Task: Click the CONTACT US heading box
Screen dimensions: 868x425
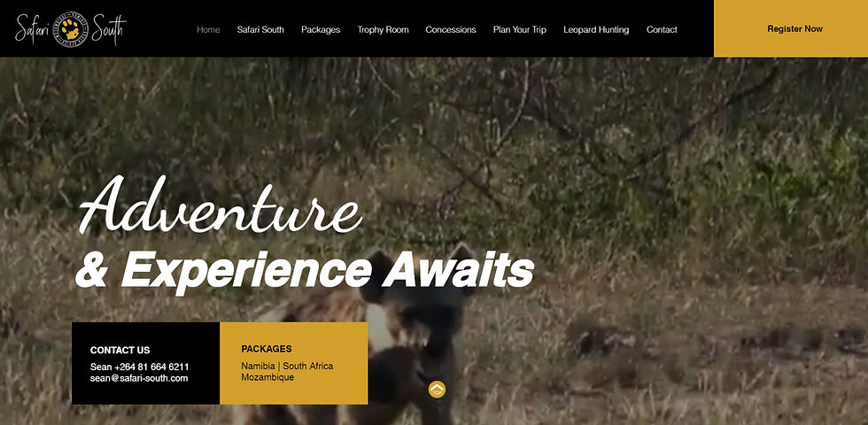Action: 120,351
